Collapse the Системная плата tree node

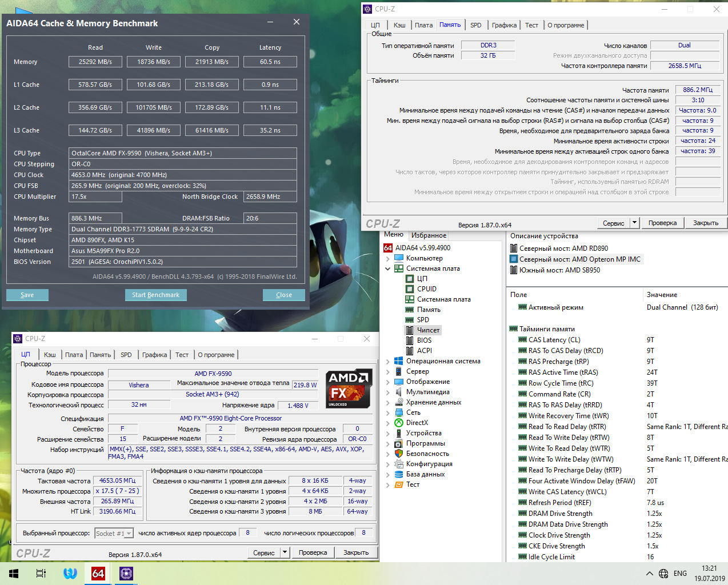(x=388, y=269)
